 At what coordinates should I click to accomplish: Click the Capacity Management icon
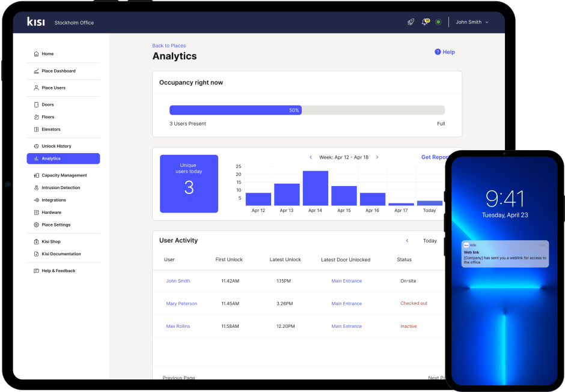pyautogui.click(x=36, y=175)
